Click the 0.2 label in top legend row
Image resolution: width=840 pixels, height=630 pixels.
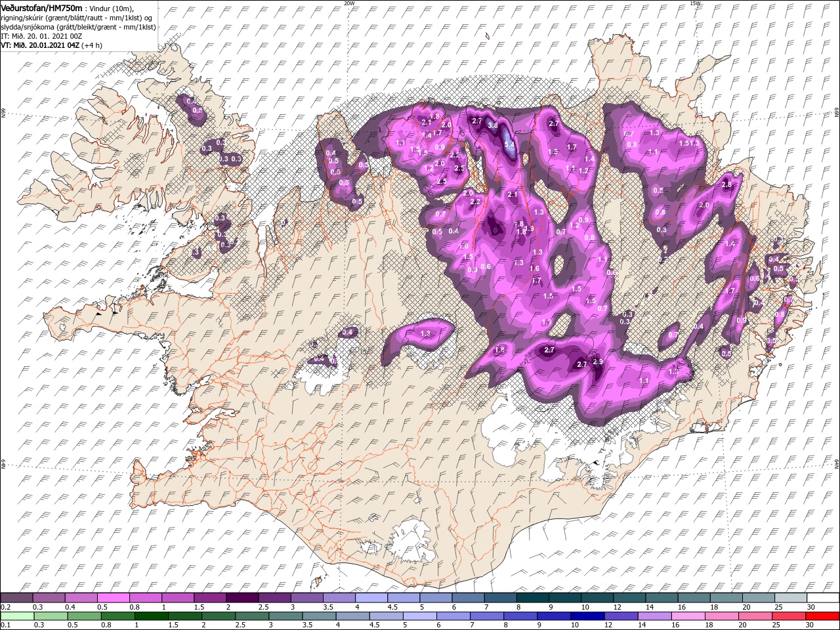[6, 607]
